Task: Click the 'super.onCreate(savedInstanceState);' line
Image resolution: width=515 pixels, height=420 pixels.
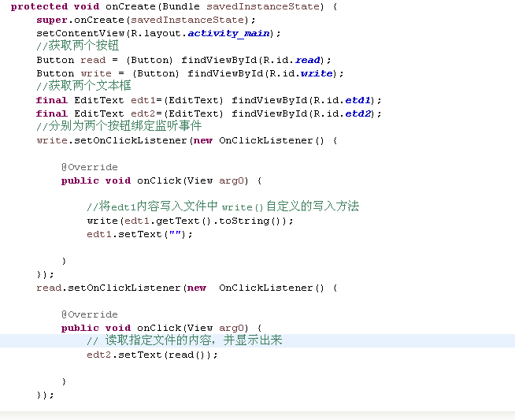Action: click(146, 20)
